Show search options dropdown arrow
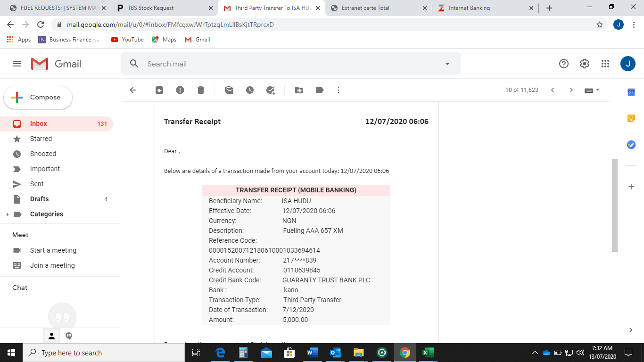The height and width of the screenshot is (362, 644). tap(447, 64)
